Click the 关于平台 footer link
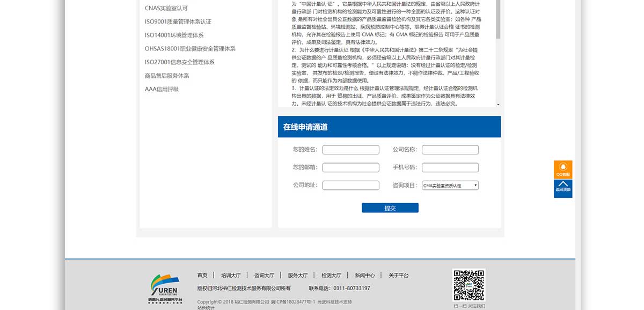The image size is (644, 310). click(x=398, y=275)
